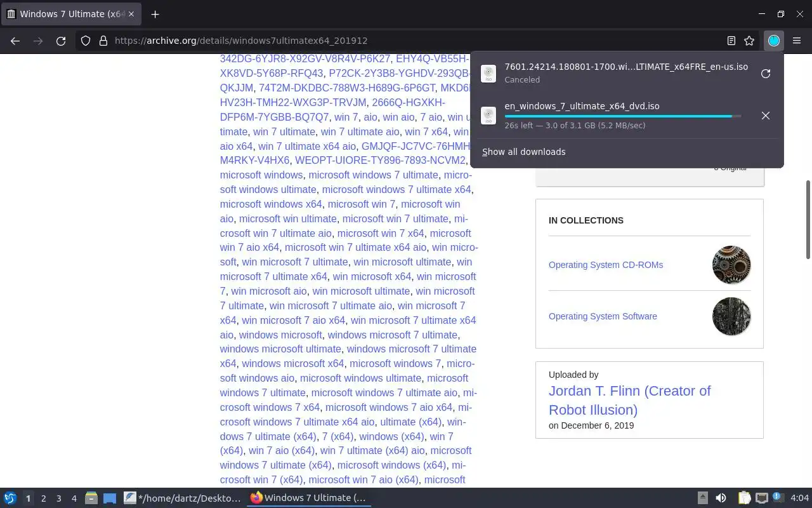Show all downloads
Screen dimensions: 812x508
point(523,152)
